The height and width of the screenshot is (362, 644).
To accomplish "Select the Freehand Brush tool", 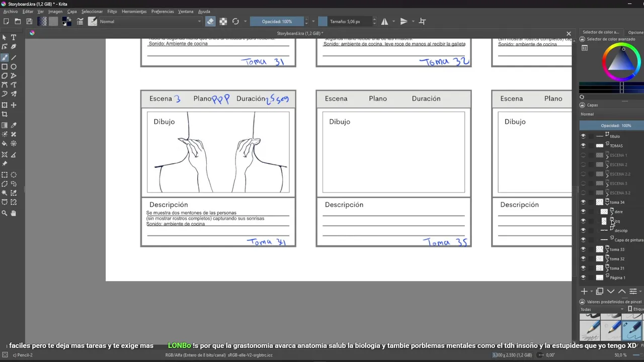I will pyautogui.click(x=5, y=57).
